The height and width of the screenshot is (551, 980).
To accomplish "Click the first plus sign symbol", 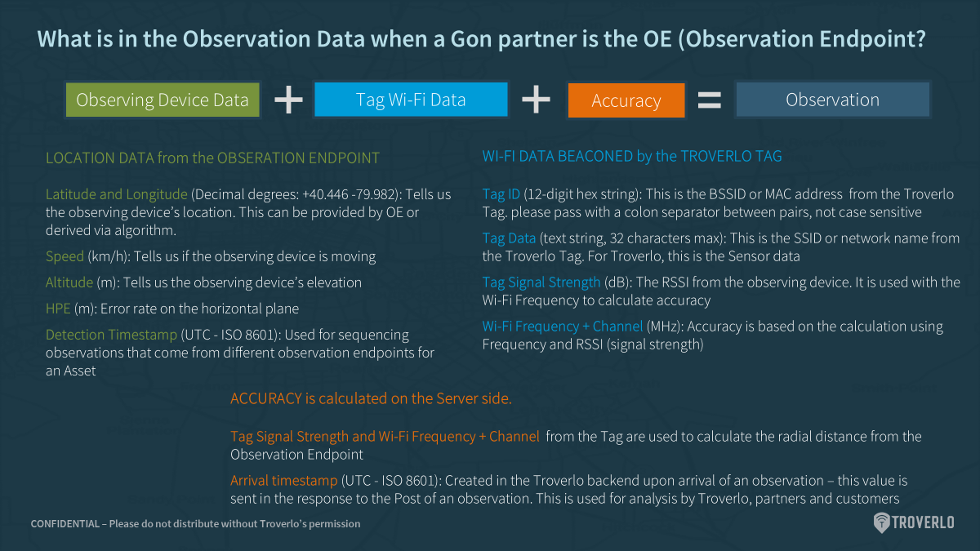I will coord(288,100).
